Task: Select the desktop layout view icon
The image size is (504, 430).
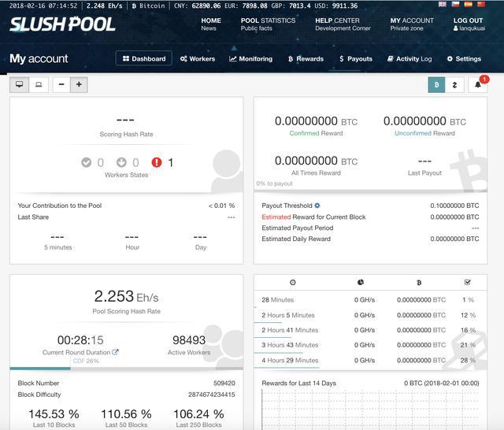Action: 19,84
